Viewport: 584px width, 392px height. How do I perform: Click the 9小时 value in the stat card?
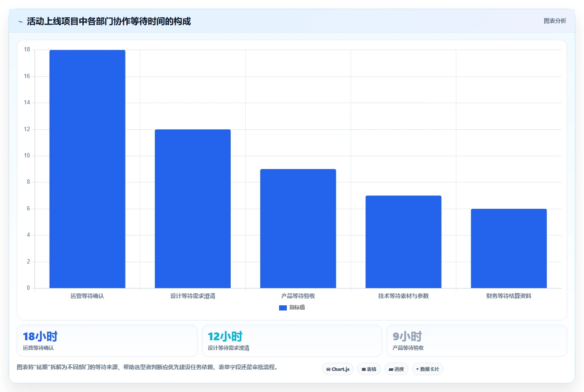pyautogui.click(x=407, y=336)
